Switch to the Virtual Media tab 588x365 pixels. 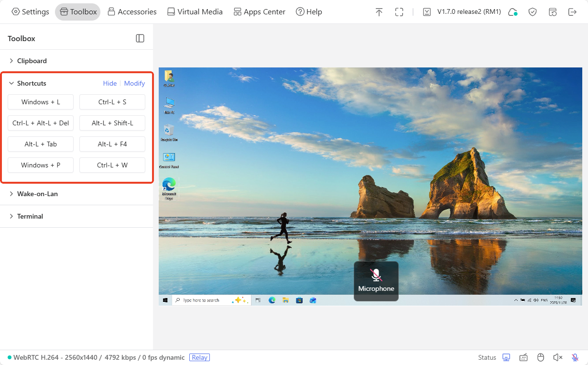click(x=195, y=11)
